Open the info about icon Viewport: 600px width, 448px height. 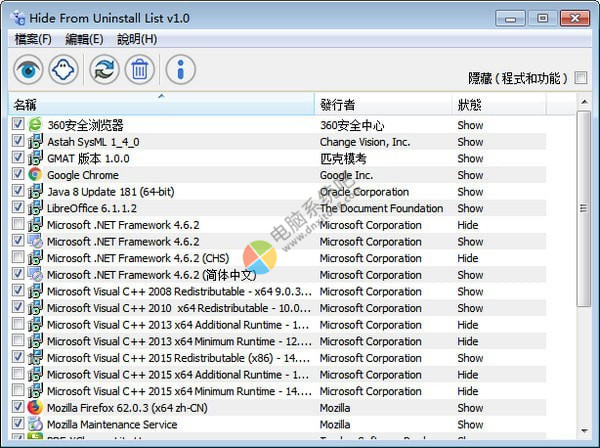181,70
